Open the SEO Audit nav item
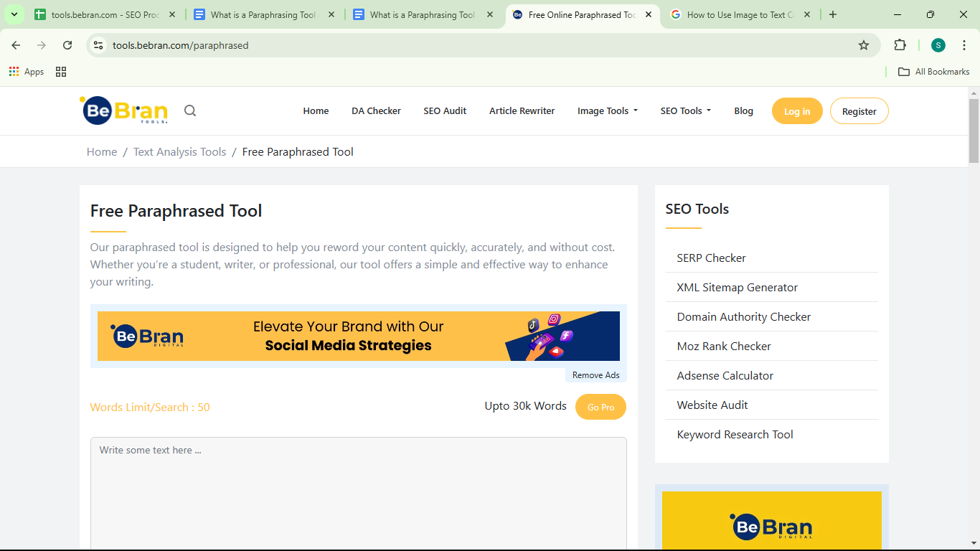 click(445, 110)
